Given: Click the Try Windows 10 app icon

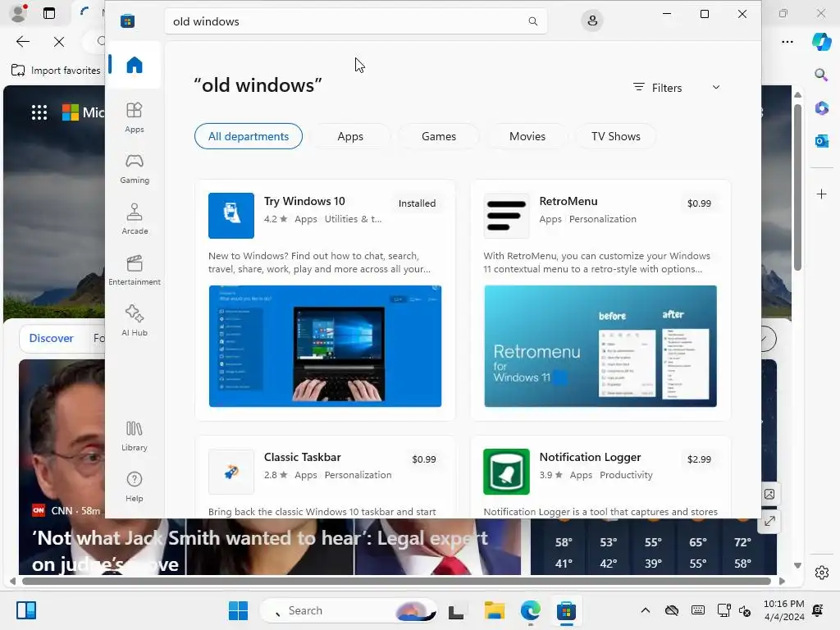Looking at the screenshot, I should click(x=231, y=216).
